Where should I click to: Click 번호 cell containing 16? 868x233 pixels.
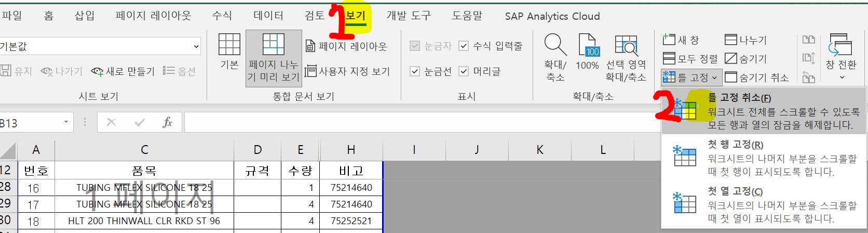[36, 188]
